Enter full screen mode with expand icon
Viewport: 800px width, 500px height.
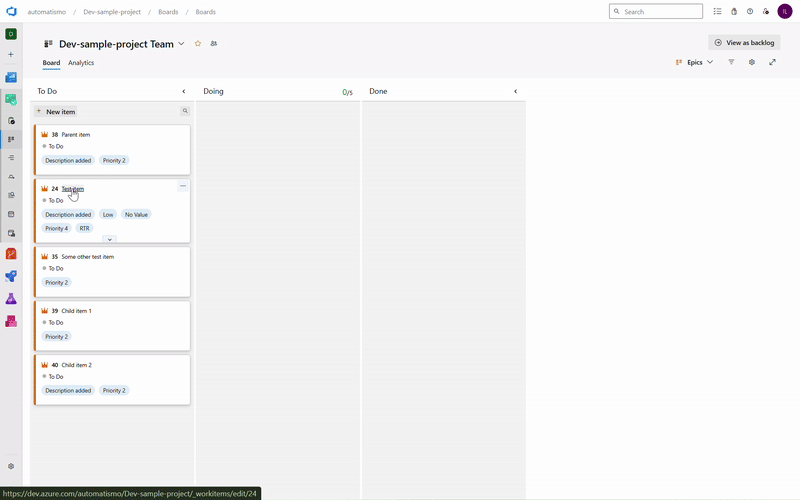pyautogui.click(x=772, y=62)
